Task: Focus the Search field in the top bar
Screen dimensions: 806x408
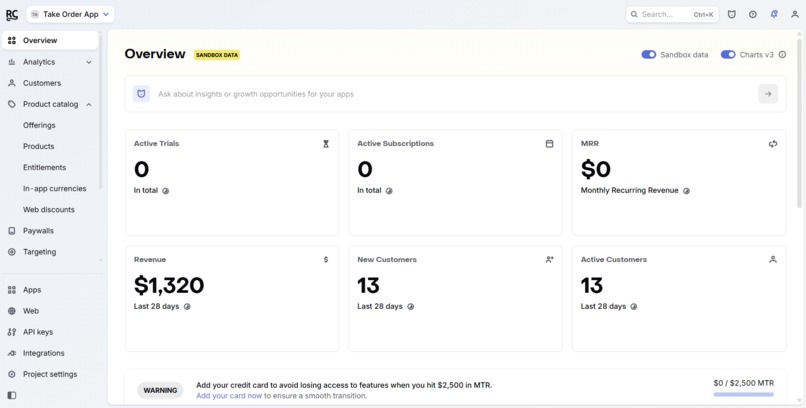Action: tap(672, 14)
